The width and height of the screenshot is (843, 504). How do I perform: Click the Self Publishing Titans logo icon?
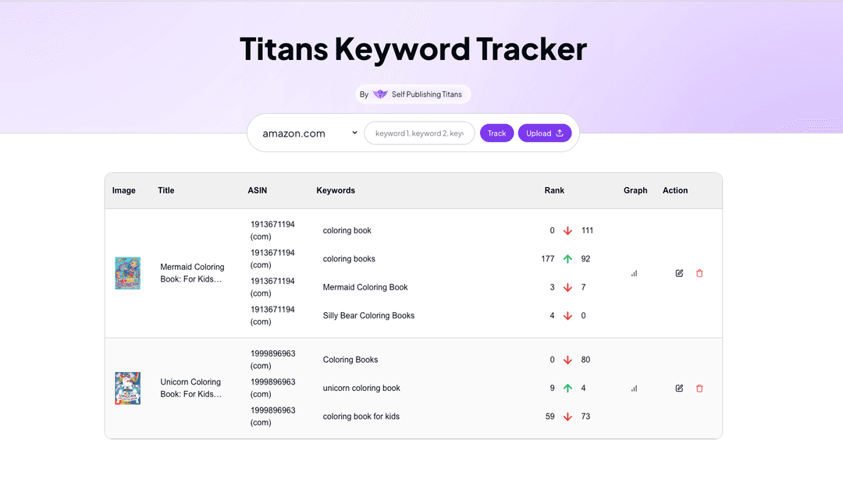tap(380, 94)
